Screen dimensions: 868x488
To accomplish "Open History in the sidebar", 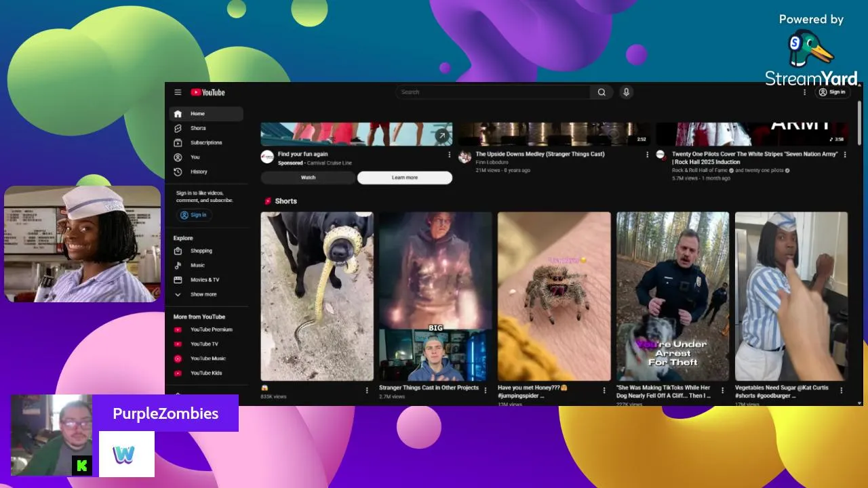I will (x=206, y=171).
